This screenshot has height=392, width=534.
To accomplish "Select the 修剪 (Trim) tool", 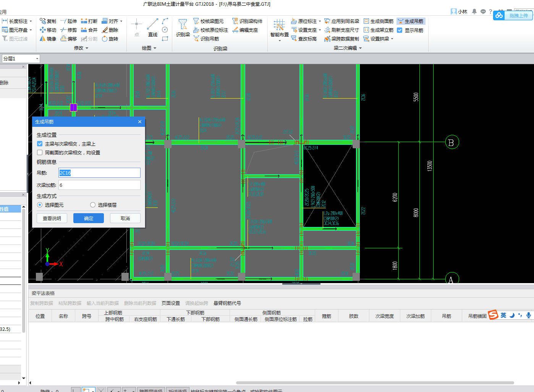I will [68, 30].
